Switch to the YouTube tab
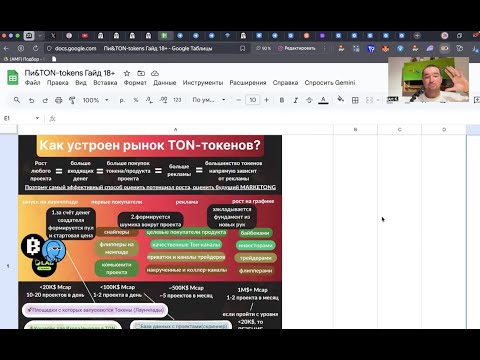 tap(85, 35)
